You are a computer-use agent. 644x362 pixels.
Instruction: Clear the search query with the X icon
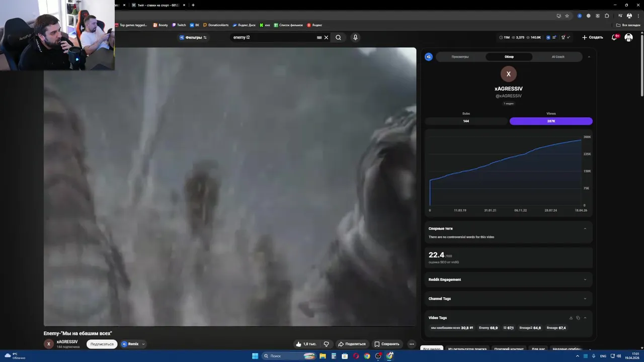point(326,37)
